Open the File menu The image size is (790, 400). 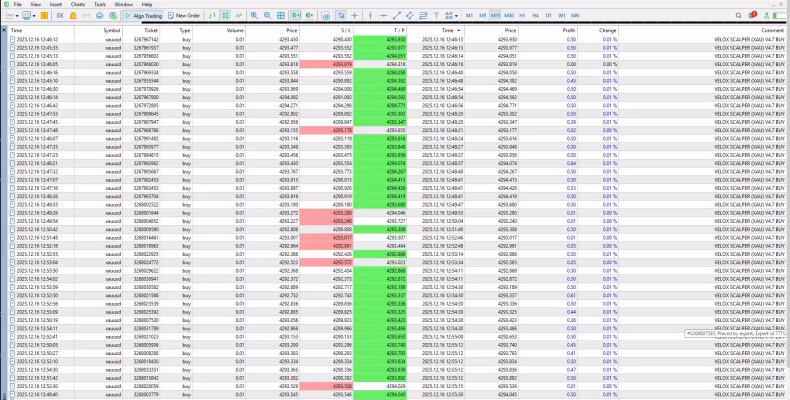pyautogui.click(x=18, y=4)
